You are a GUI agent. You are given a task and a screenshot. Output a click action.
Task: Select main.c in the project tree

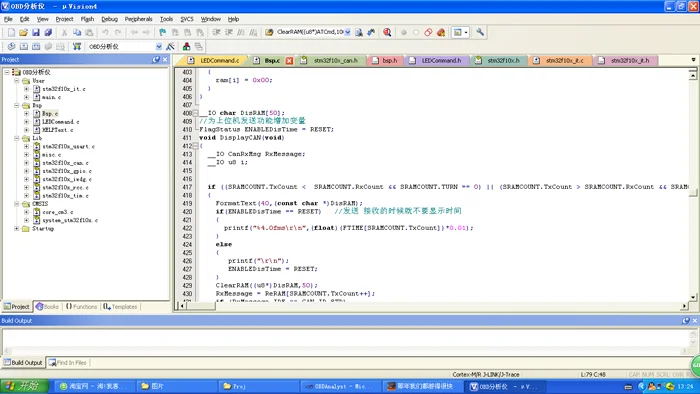tap(52, 97)
